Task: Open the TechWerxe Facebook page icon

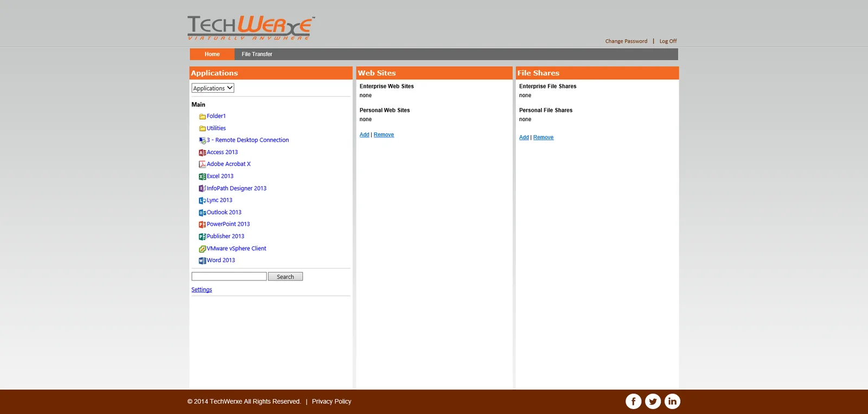Action: [633, 402]
